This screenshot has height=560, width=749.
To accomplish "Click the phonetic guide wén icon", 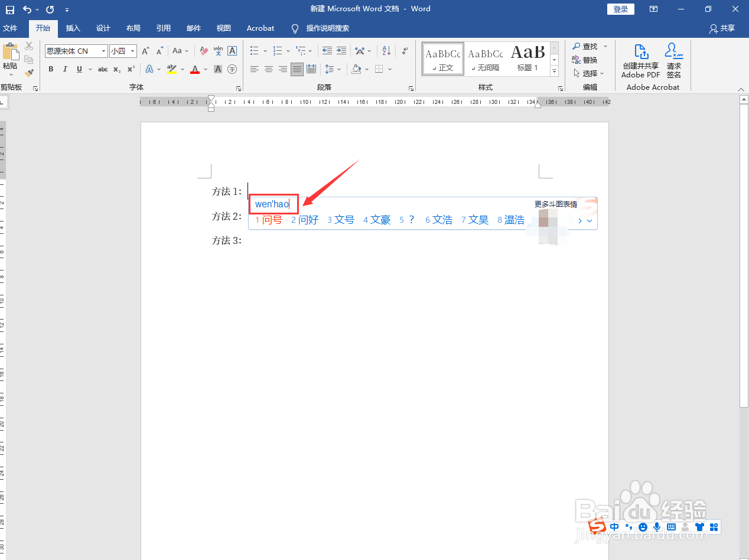I will (218, 51).
